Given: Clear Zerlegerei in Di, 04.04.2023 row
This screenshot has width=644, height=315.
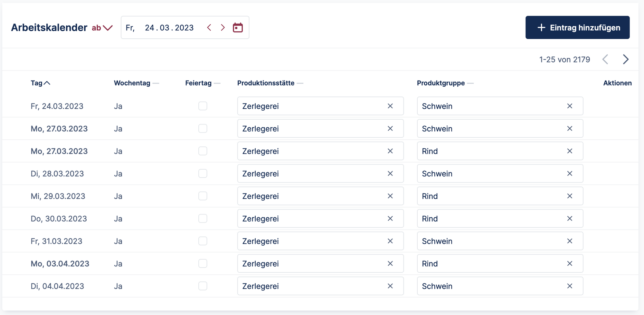Looking at the screenshot, I should pos(390,286).
